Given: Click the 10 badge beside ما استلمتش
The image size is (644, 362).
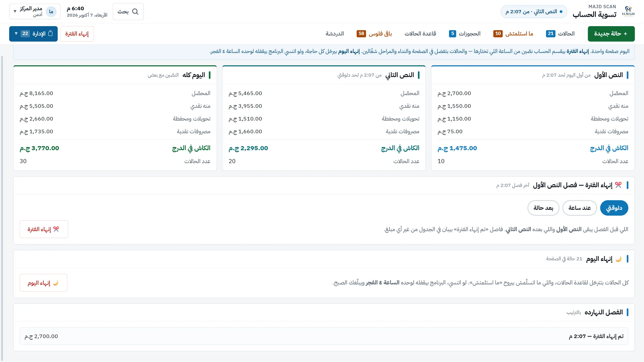Looking at the screenshot, I should [498, 33].
